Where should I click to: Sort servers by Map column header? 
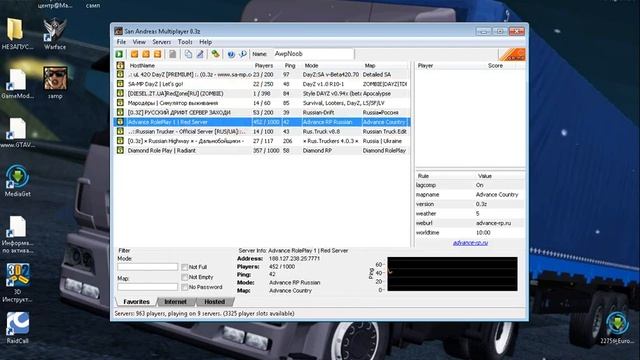click(385, 65)
